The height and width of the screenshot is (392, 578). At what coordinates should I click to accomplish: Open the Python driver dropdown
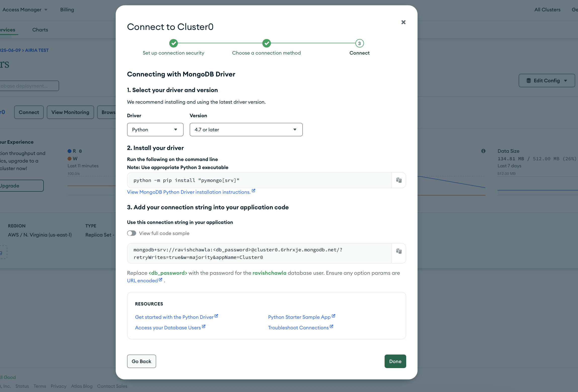[x=155, y=130]
